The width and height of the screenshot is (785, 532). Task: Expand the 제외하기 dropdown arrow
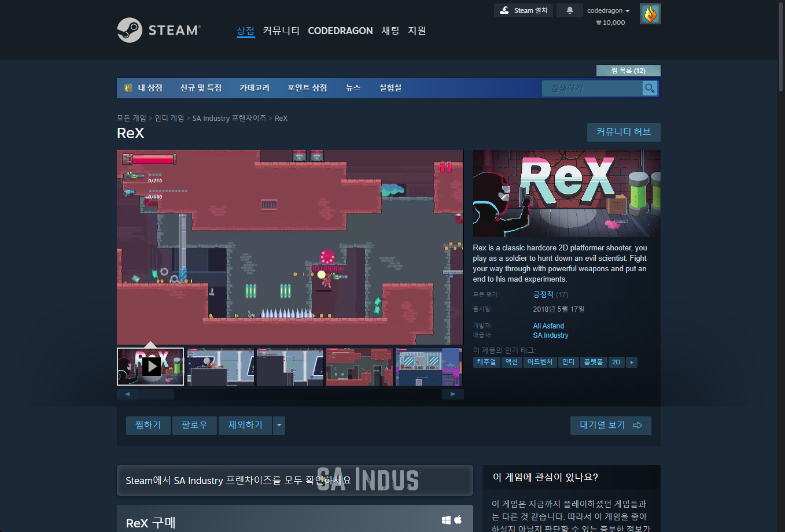click(279, 425)
